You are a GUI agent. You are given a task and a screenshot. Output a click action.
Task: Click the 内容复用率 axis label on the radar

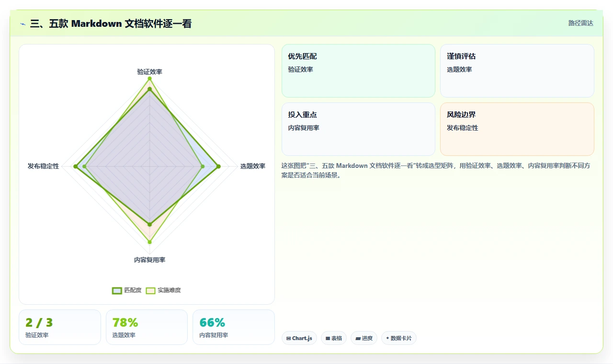(149, 260)
